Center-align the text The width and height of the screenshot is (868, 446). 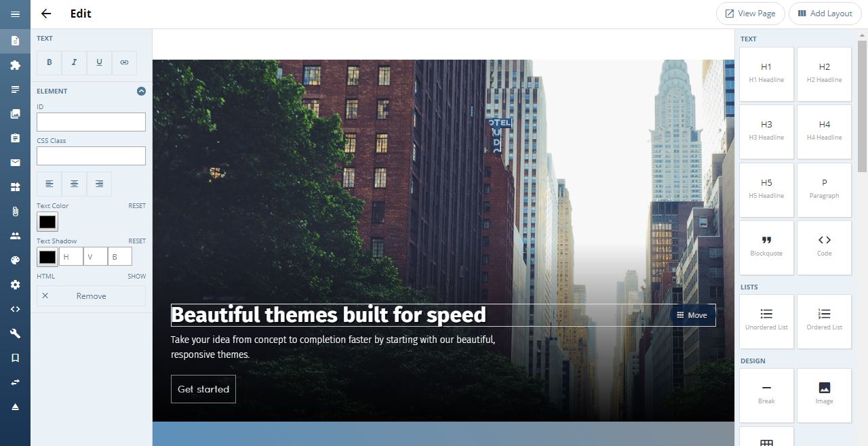click(x=74, y=184)
